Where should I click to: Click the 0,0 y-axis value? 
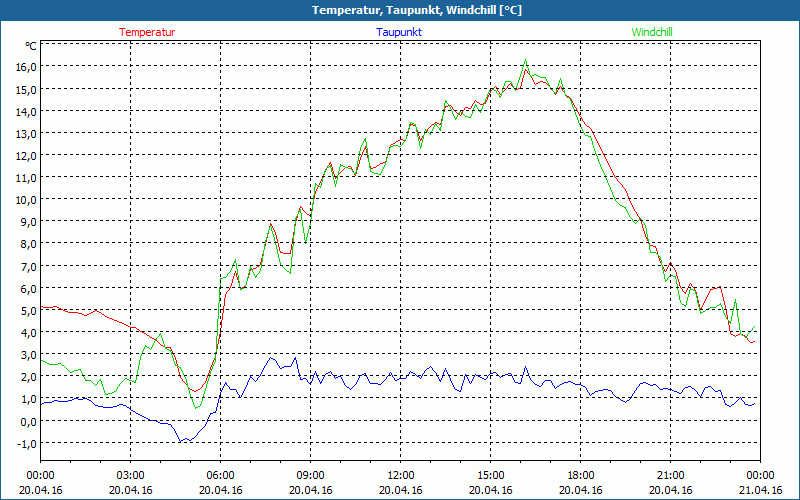click(28, 422)
